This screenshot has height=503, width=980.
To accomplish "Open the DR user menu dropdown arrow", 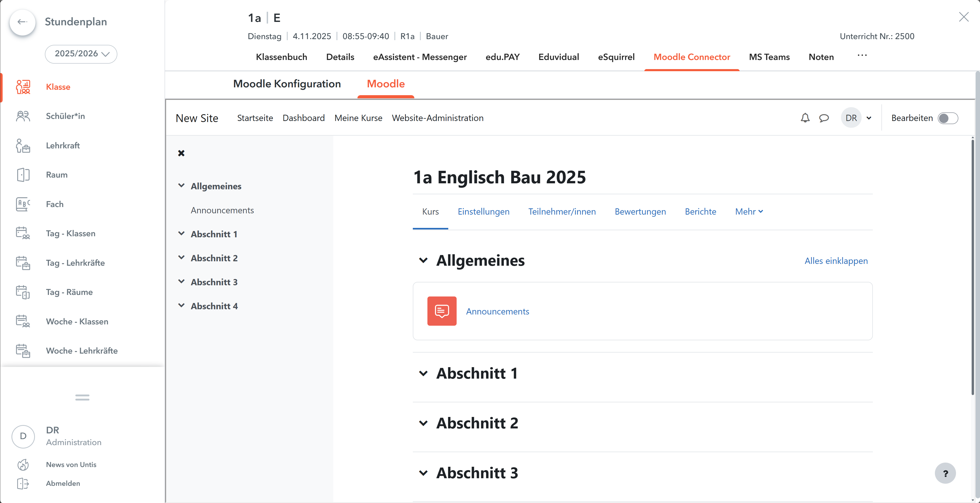I will point(869,118).
